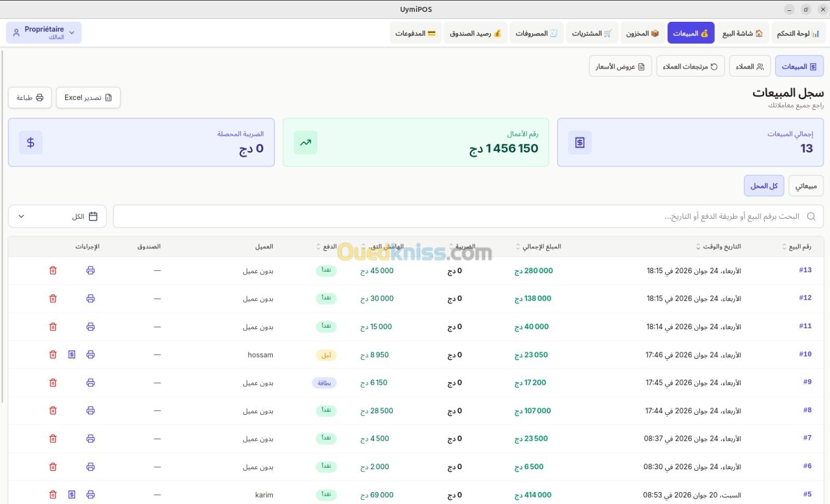The width and height of the screenshot is (830, 504).
Task: Open the payment icon for karim's sale #5
Action: (72, 495)
